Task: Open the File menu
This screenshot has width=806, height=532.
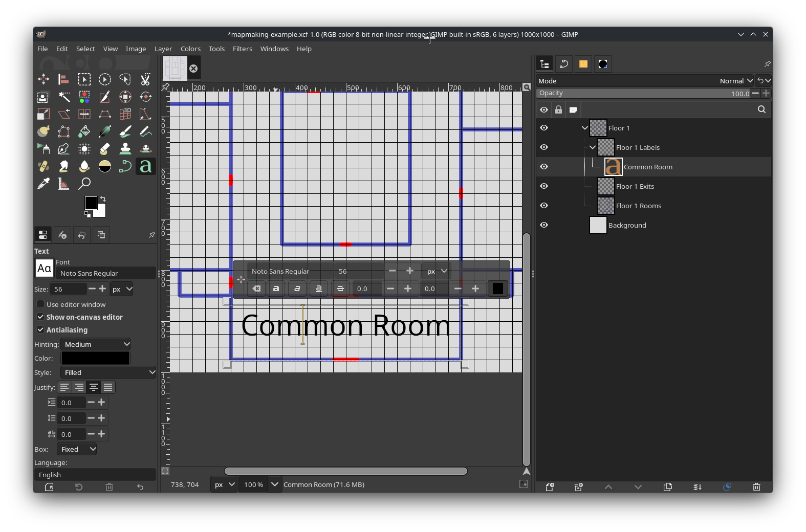Action: pos(42,49)
